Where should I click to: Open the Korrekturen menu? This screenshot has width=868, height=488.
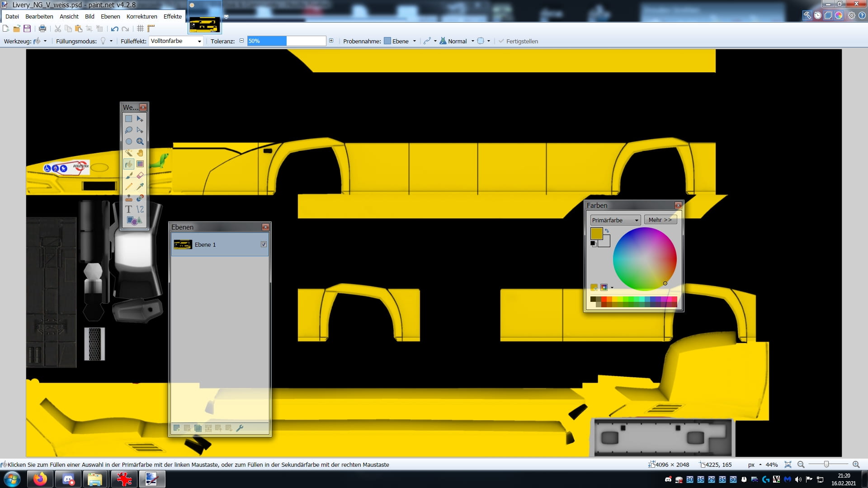pos(142,16)
